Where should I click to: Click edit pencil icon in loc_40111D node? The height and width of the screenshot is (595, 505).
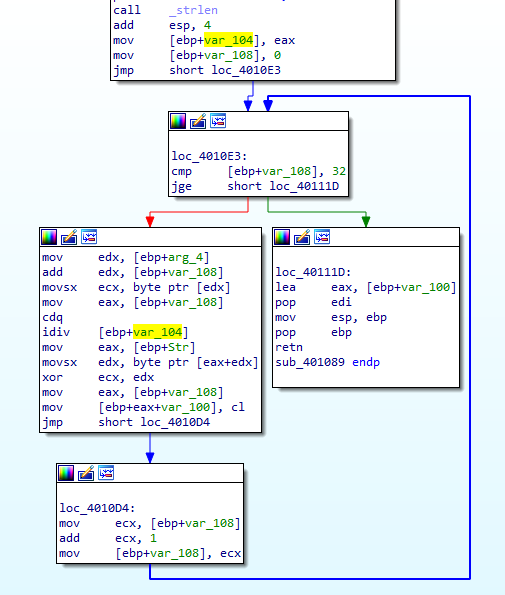click(302, 238)
